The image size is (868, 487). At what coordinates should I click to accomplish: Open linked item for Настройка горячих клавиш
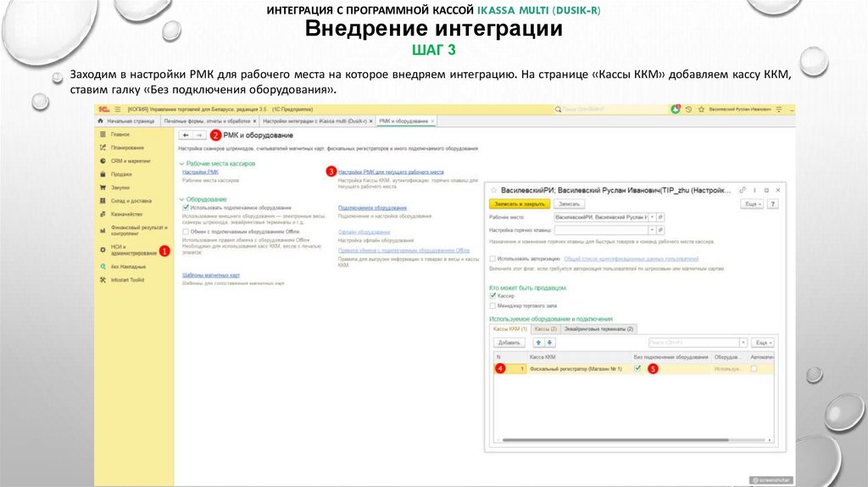pyautogui.click(x=660, y=230)
